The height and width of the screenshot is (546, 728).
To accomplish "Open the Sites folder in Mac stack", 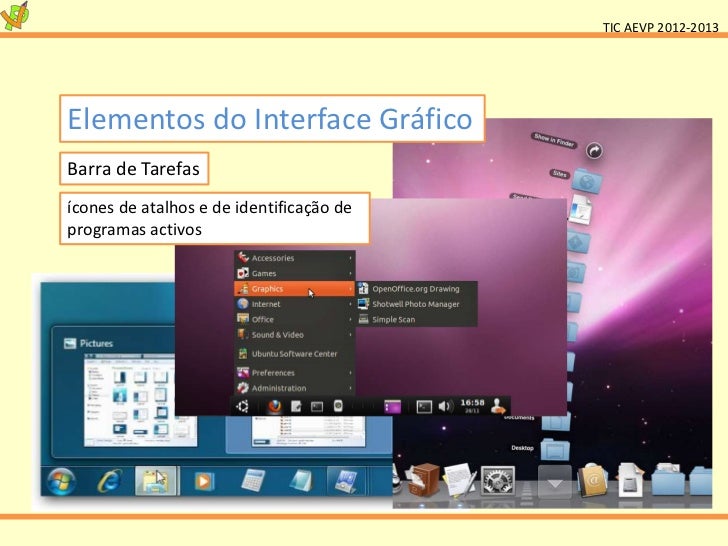I will click(x=587, y=180).
